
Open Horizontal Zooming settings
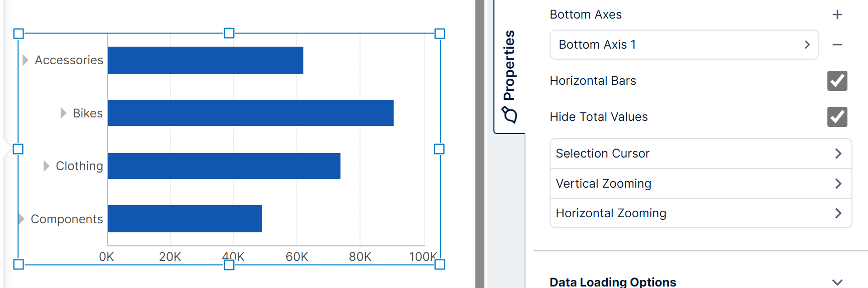pyautogui.click(x=701, y=213)
